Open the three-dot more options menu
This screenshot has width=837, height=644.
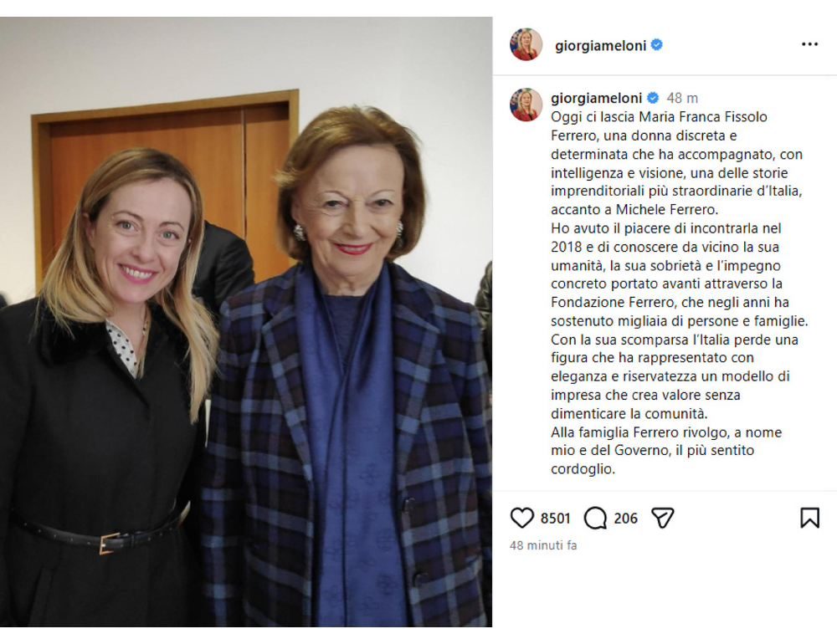point(809,44)
